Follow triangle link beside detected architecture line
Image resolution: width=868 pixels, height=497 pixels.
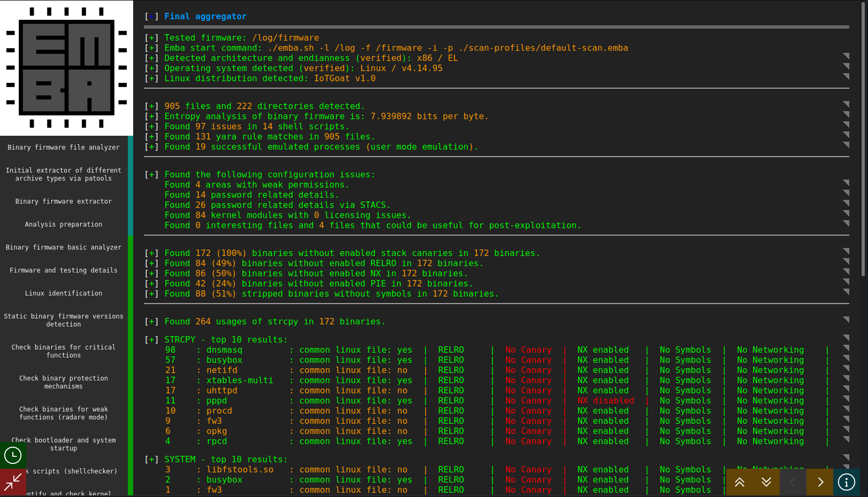tap(846, 56)
